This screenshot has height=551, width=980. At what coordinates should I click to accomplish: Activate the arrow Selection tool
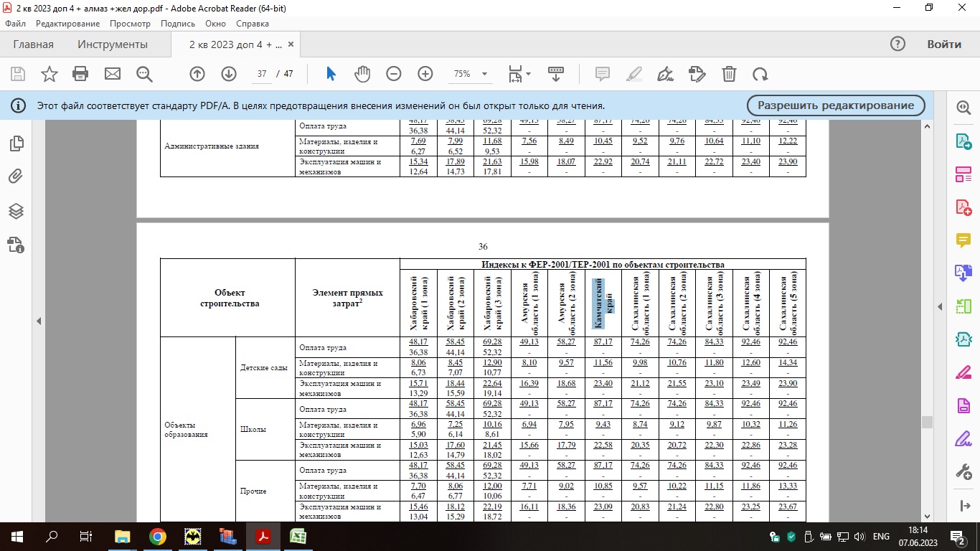331,74
